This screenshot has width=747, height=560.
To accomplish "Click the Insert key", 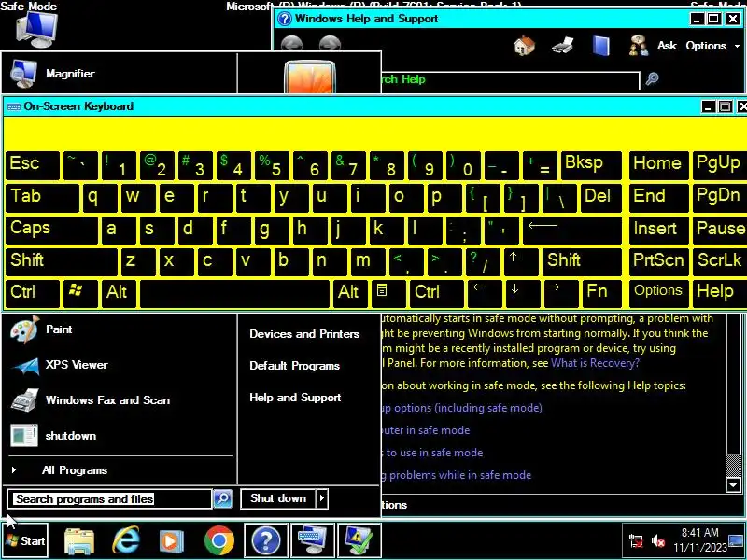I will (658, 230).
